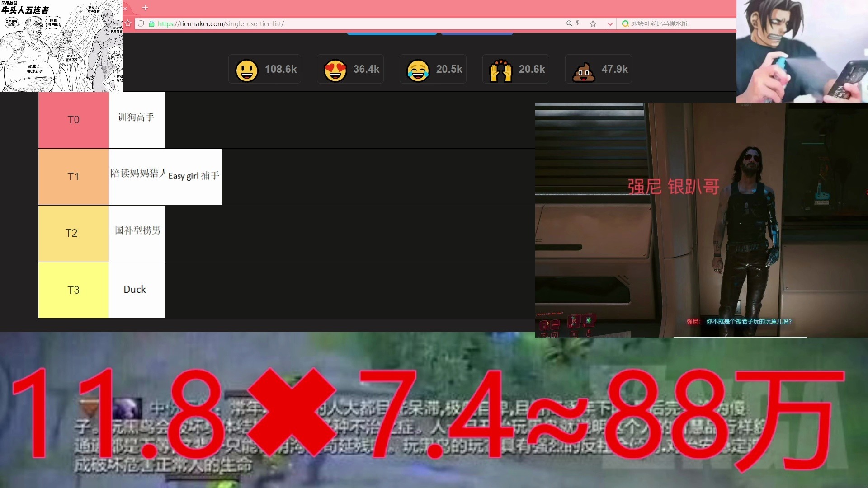Close the current browser tab

[x=125, y=8]
